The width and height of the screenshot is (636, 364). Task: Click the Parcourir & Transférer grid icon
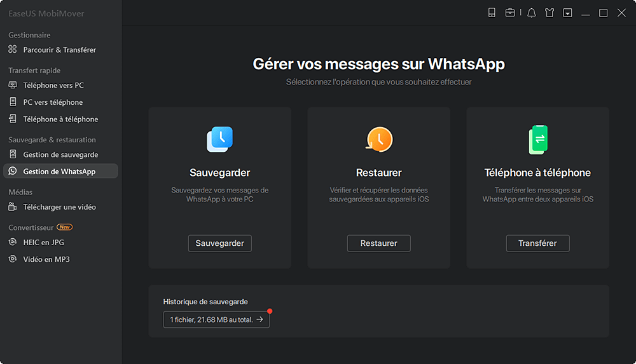pyautogui.click(x=13, y=50)
